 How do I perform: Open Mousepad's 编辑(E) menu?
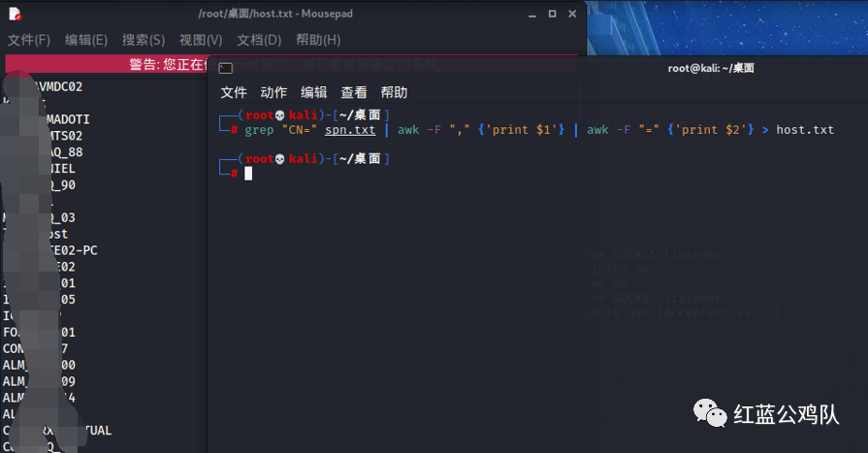[x=86, y=40]
